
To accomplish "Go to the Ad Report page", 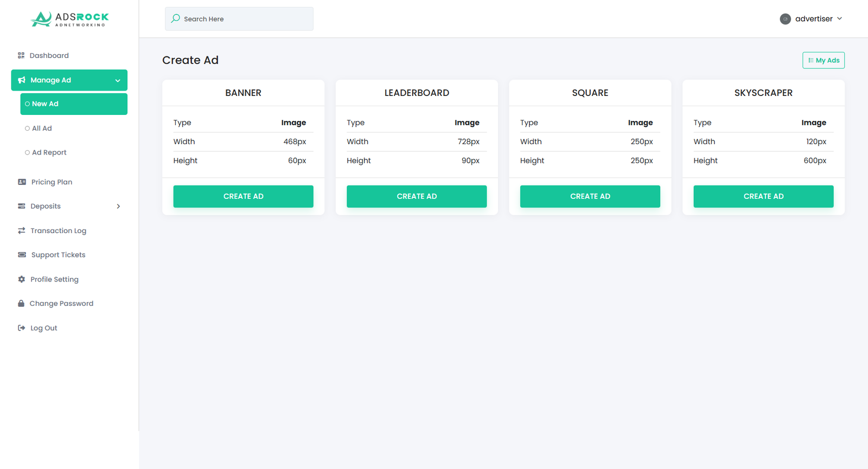I will [49, 153].
